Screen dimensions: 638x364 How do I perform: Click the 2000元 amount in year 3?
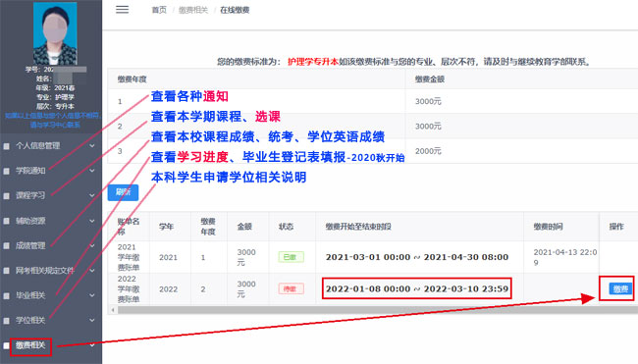[x=428, y=151]
